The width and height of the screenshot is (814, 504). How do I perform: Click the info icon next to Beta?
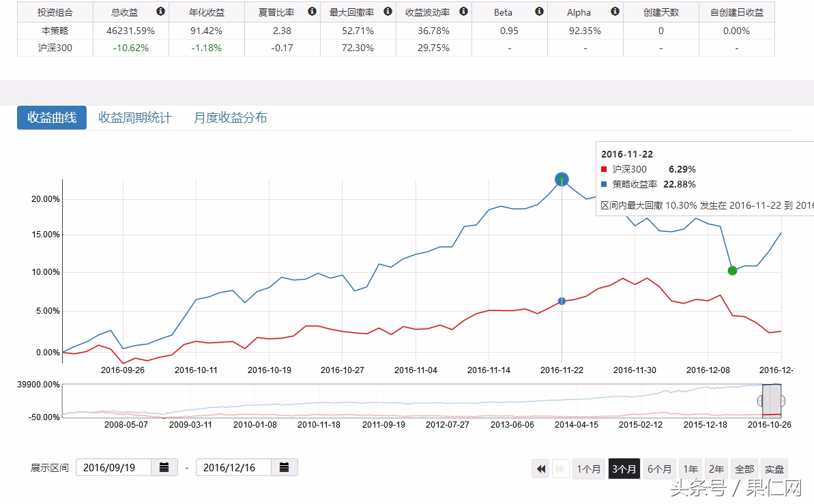tap(538, 11)
